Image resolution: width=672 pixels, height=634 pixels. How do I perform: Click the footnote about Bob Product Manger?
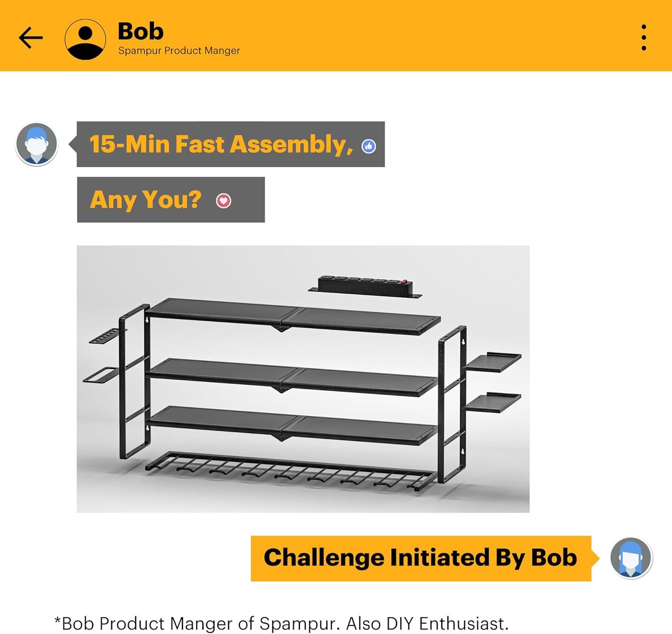[281, 623]
